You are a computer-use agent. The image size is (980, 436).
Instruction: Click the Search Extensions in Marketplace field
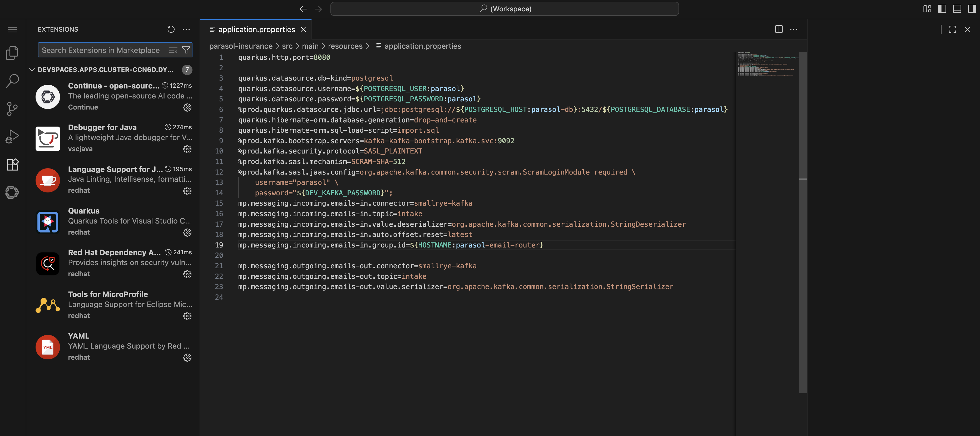[101, 50]
